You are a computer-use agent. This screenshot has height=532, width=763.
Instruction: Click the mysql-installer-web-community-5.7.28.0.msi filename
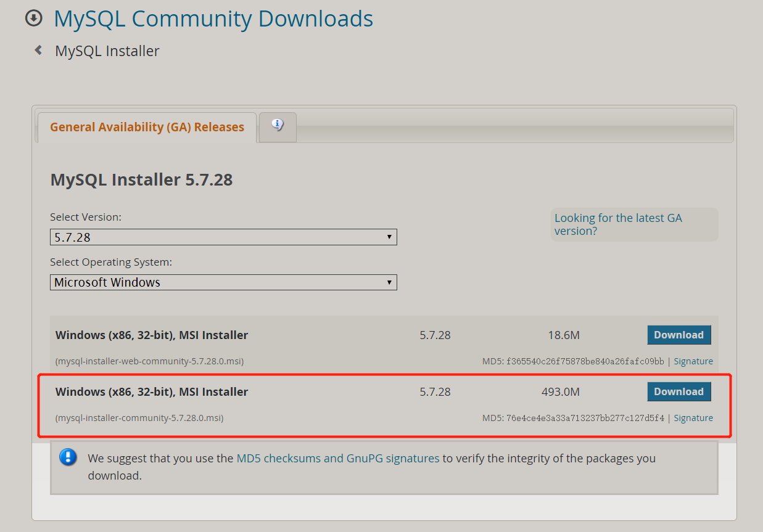[x=149, y=361]
